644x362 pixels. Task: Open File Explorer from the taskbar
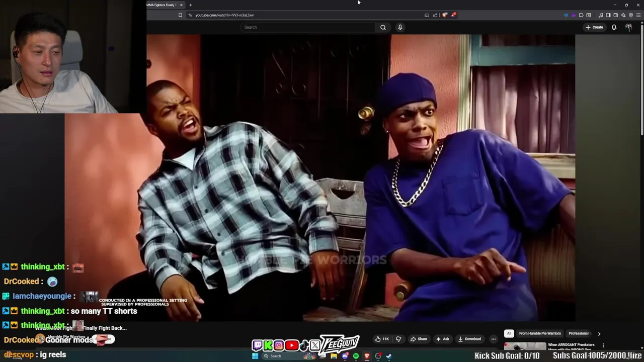(x=334, y=356)
